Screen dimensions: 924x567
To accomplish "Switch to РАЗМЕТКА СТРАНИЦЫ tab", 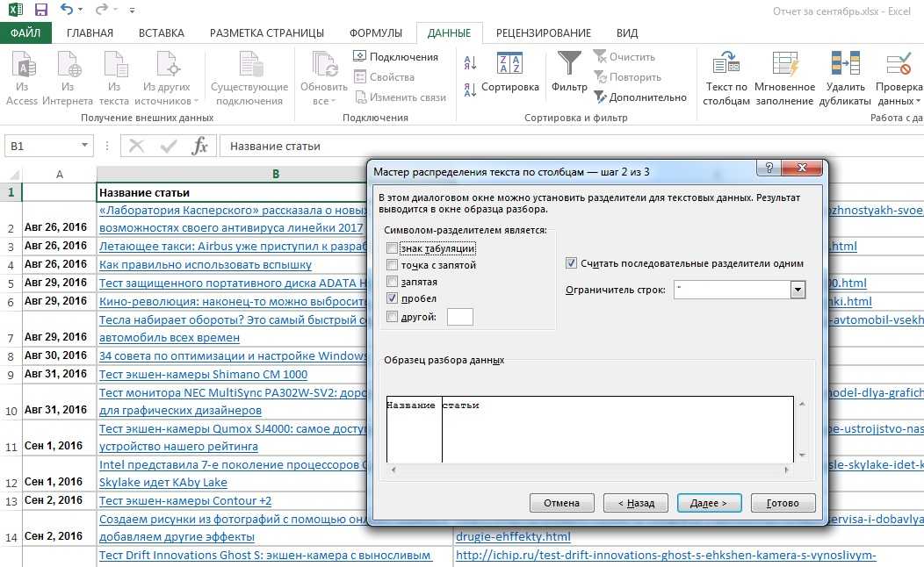I will (267, 33).
